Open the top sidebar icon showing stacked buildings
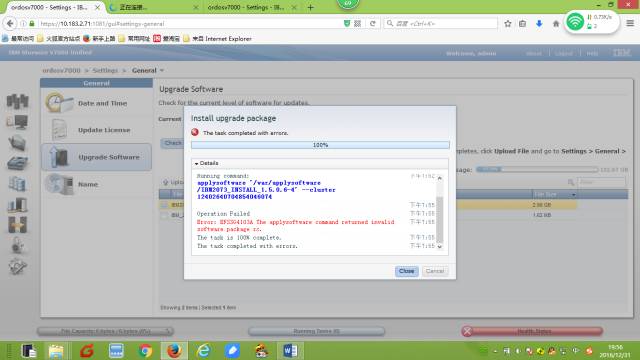 [18, 101]
